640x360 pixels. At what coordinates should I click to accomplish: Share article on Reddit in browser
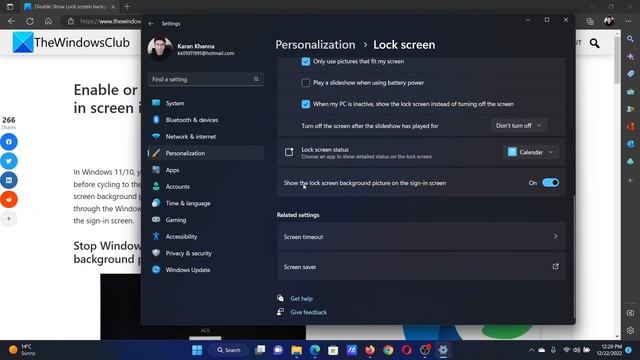point(9,200)
